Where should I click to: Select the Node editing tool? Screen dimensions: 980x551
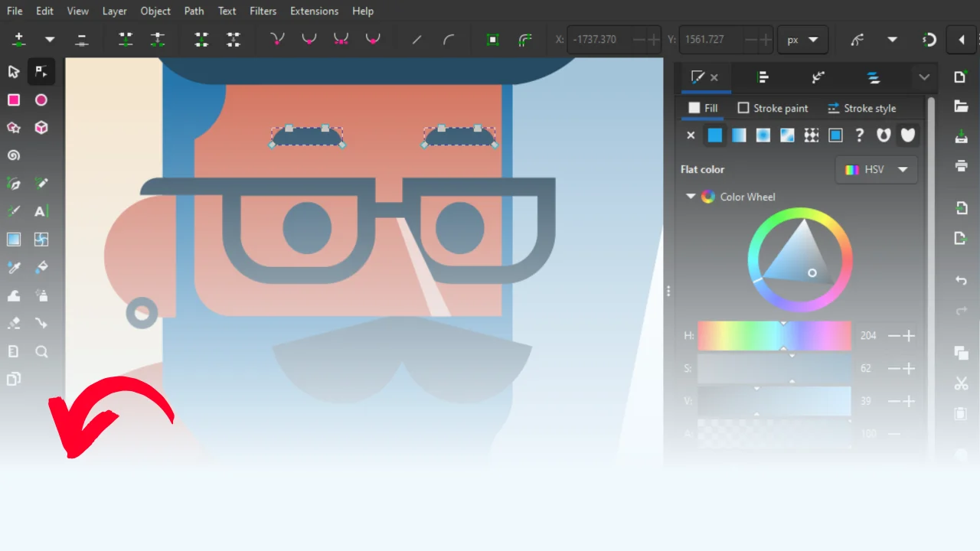[x=41, y=72]
